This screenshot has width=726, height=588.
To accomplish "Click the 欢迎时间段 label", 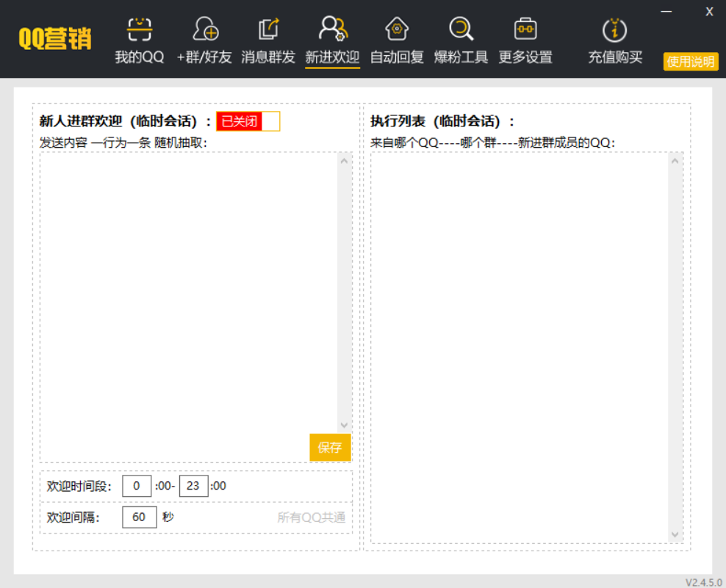I will [x=79, y=486].
